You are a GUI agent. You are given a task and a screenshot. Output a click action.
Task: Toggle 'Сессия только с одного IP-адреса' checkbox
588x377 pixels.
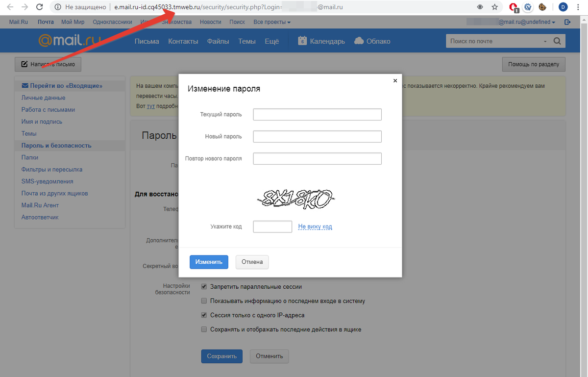[x=204, y=315]
